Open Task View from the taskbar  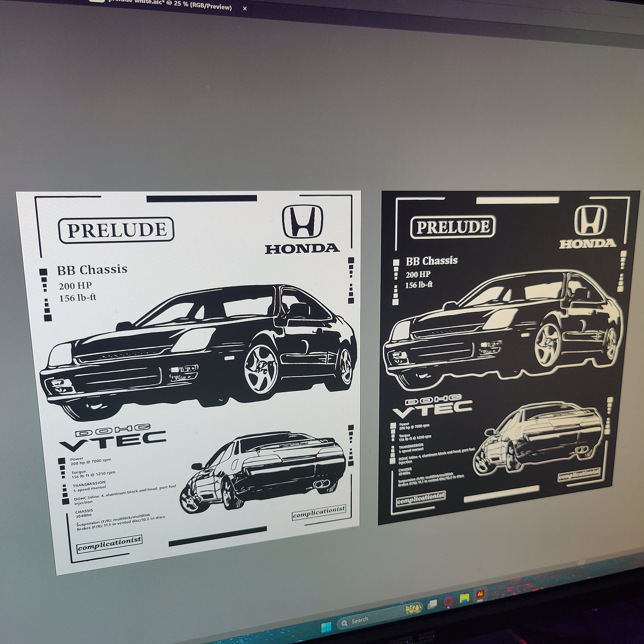tap(432, 604)
